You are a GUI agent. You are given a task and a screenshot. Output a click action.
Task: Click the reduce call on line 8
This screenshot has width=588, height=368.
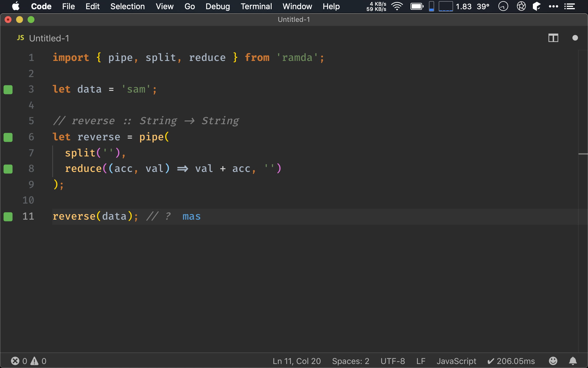point(83,169)
